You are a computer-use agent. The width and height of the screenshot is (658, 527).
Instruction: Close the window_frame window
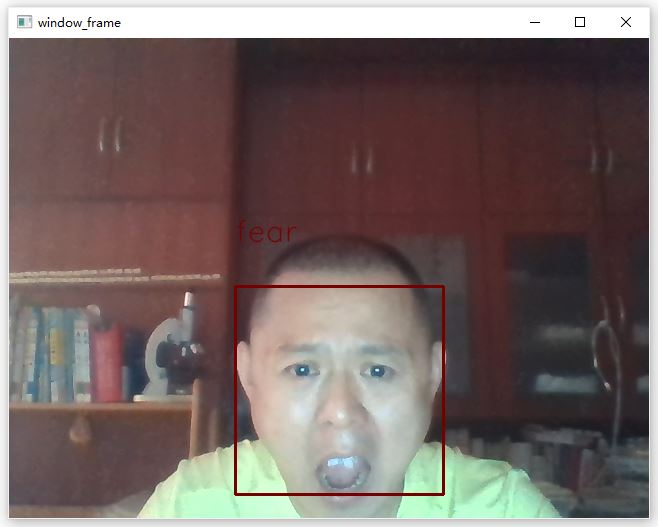(626, 22)
